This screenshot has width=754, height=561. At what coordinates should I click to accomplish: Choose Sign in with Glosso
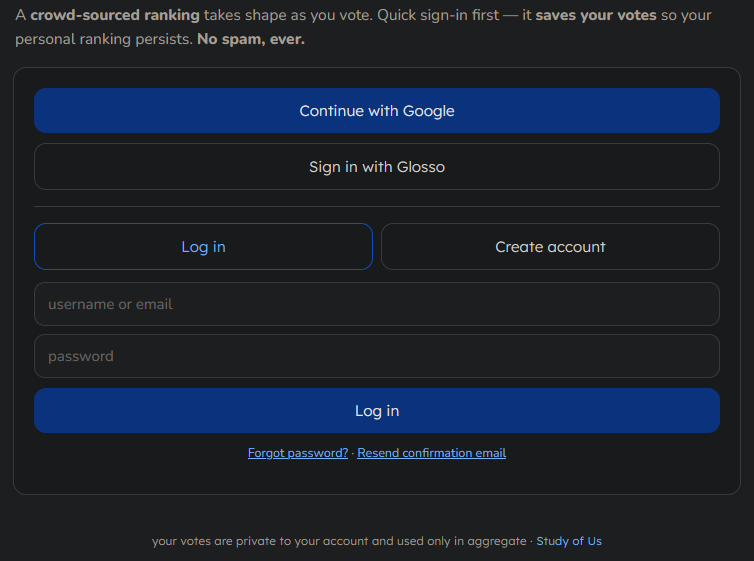(x=377, y=167)
